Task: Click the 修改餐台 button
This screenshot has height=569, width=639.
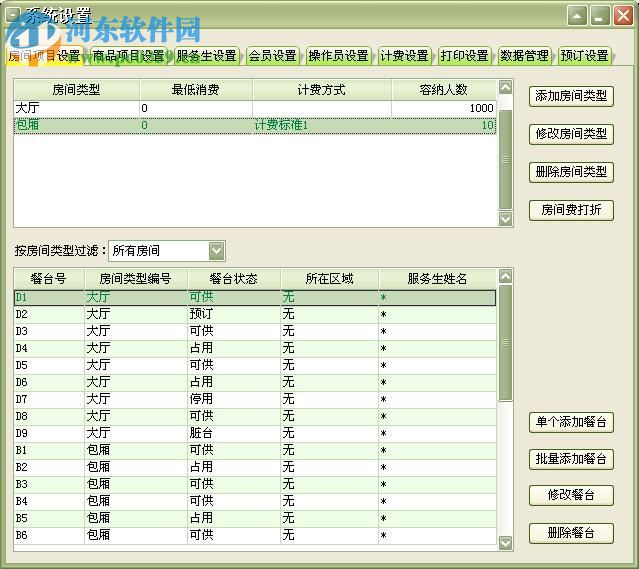Action: [x=571, y=495]
